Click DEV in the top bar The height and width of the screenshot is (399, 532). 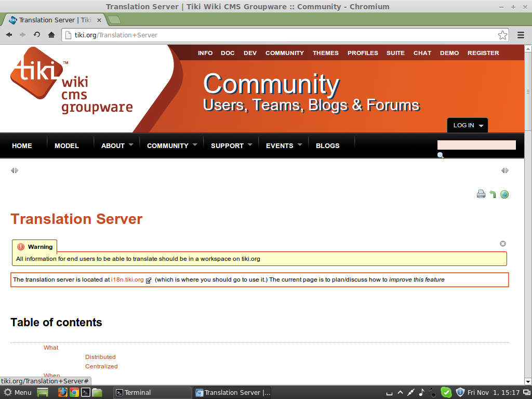pos(250,53)
